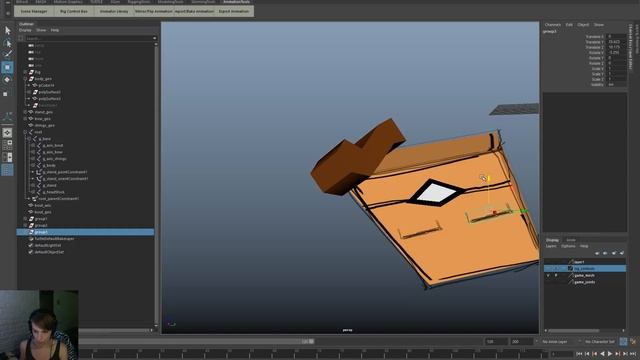
Task: Click Export Animation shelf button
Action: 234,11
